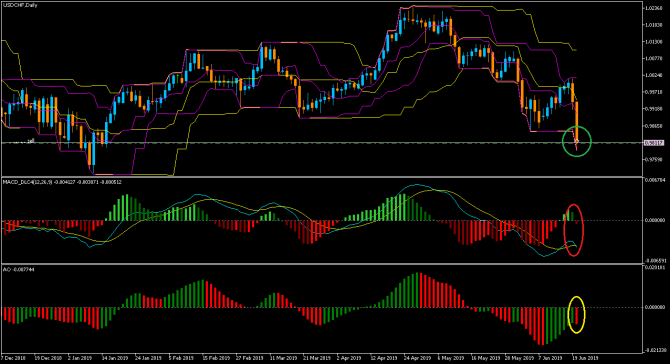Click the 7 Dec 2018 date label
The width and height of the screenshot is (670, 364).
pyautogui.click(x=13, y=358)
